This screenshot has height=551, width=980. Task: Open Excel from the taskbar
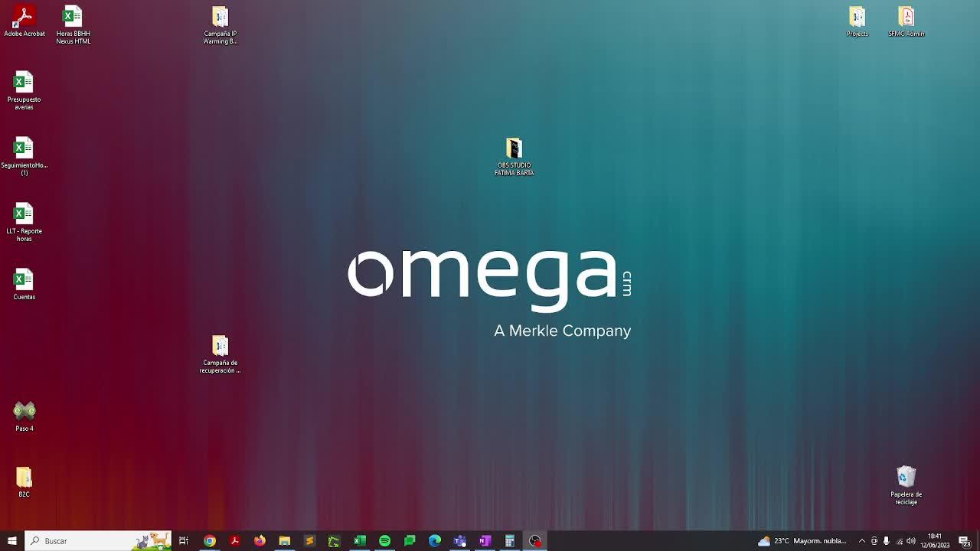point(360,541)
